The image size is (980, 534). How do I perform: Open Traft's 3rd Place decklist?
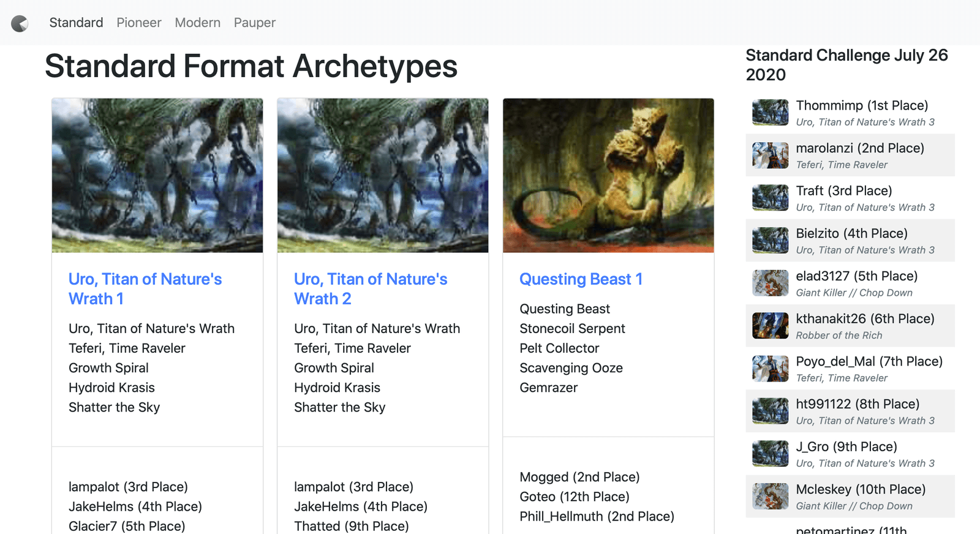click(843, 191)
